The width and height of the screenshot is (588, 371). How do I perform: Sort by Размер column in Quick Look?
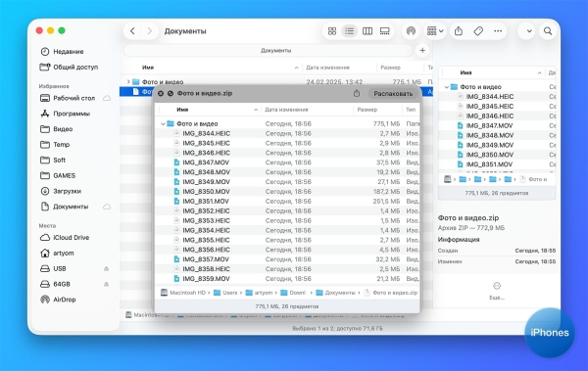(x=367, y=110)
